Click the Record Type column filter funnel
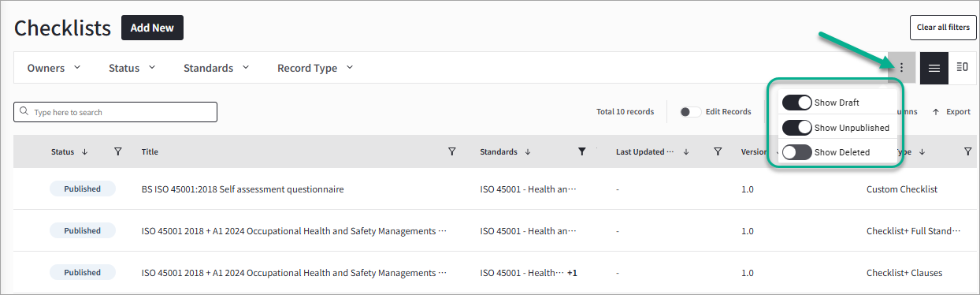Viewport: 980px width, 295px height. [x=968, y=151]
